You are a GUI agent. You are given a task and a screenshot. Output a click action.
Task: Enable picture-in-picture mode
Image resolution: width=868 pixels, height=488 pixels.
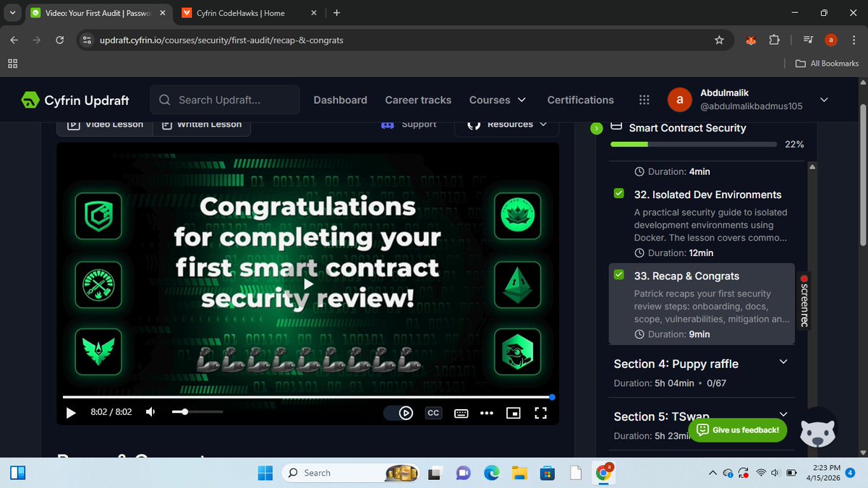click(514, 413)
